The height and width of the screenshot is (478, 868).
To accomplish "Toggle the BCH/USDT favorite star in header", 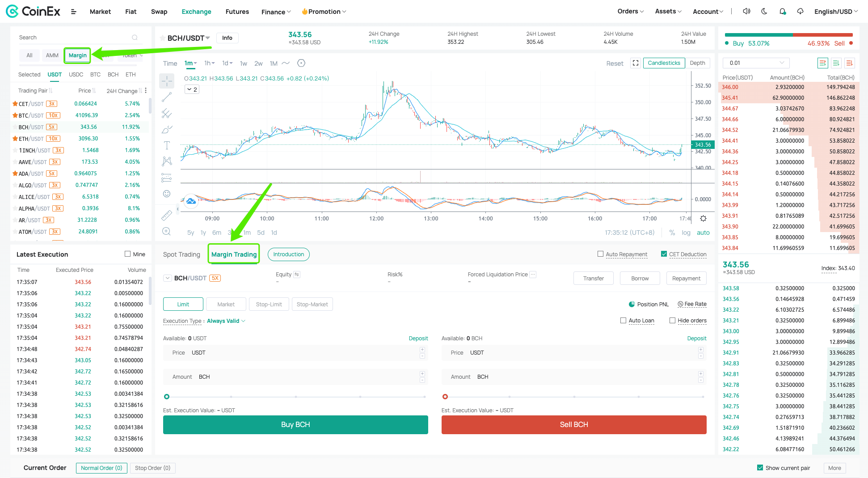I will tap(163, 38).
